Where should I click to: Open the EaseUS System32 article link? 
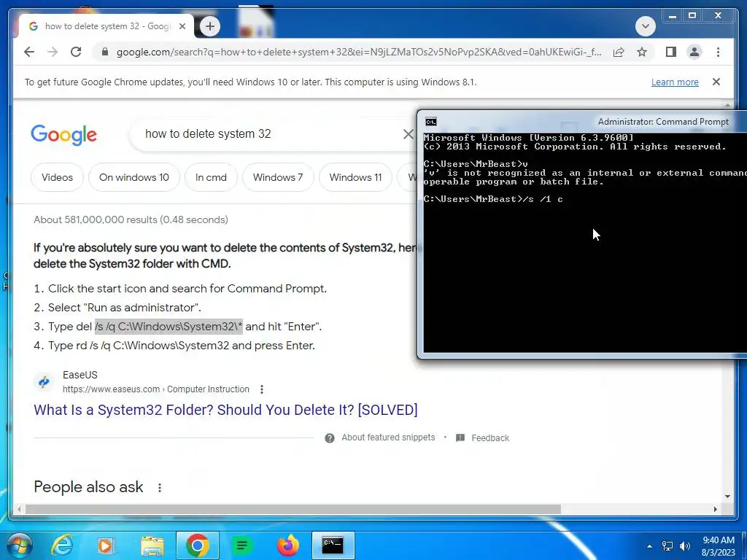[x=225, y=410]
